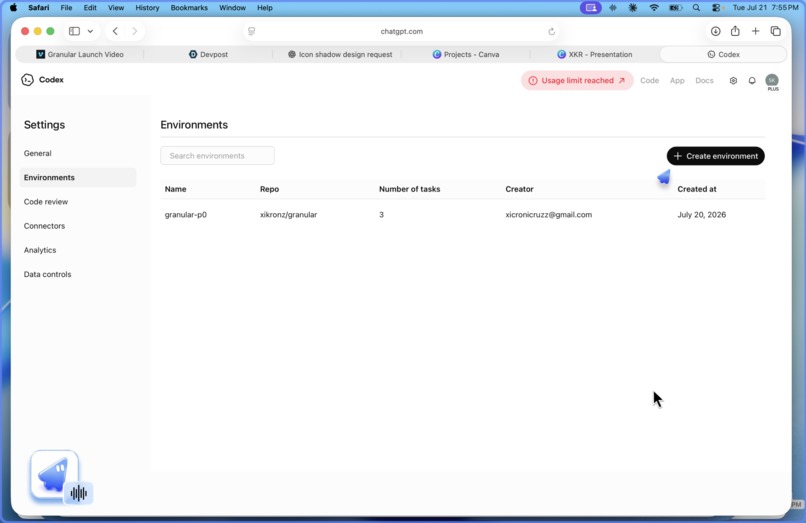Open the Safari menu in menu bar

click(x=39, y=8)
